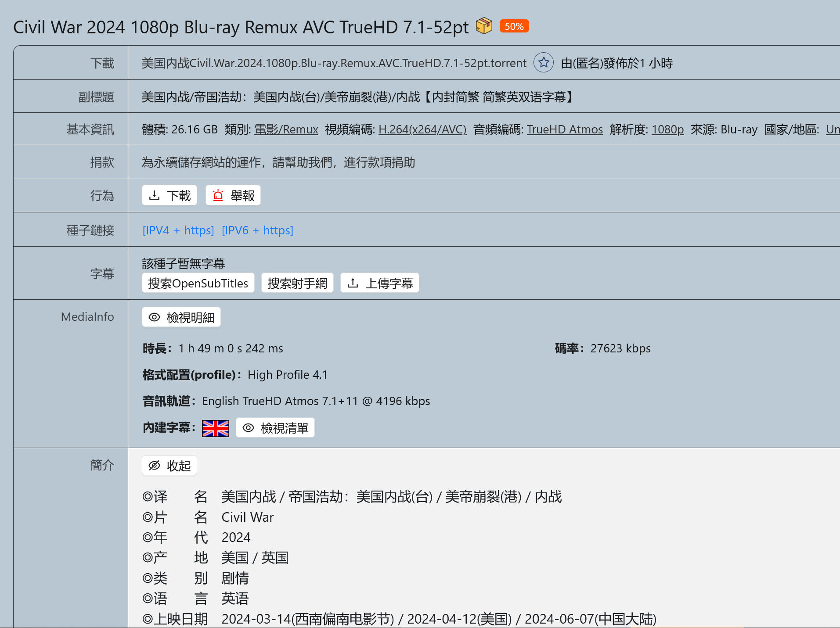The image size is (840, 628).
Task: Bookmark torrent with the star icon
Action: click(544, 63)
